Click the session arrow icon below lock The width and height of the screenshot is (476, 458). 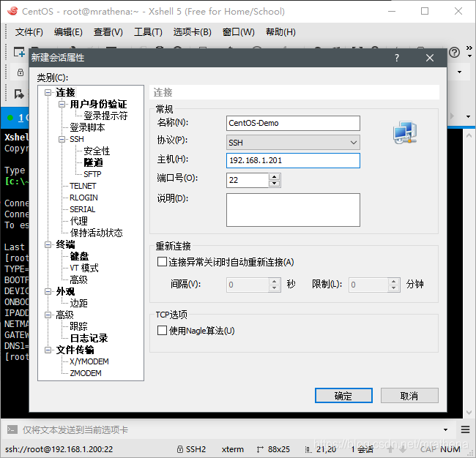point(19,94)
